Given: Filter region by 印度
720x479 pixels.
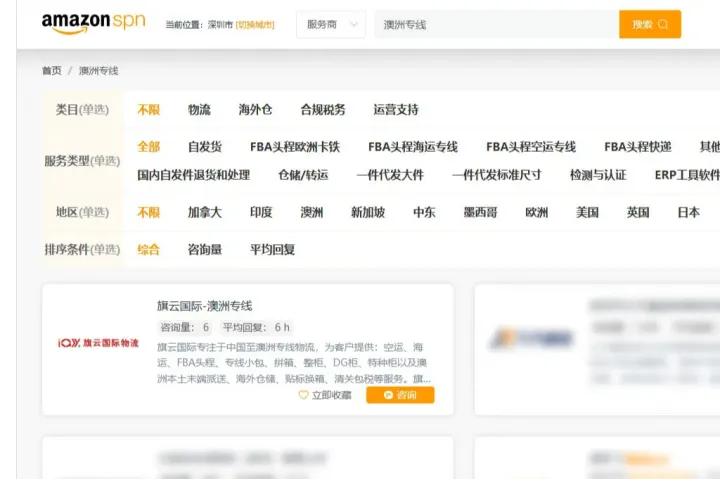Looking at the screenshot, I should tap(261, 213).
